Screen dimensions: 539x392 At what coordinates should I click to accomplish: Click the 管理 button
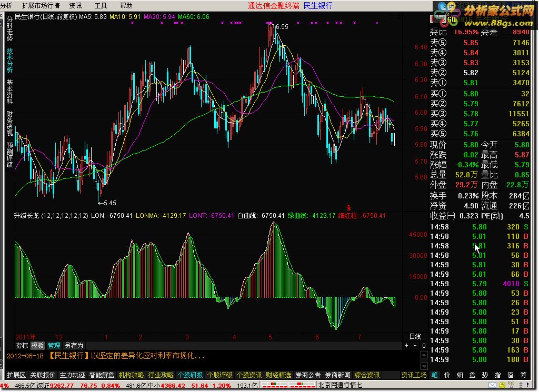(x=54, y=346)
